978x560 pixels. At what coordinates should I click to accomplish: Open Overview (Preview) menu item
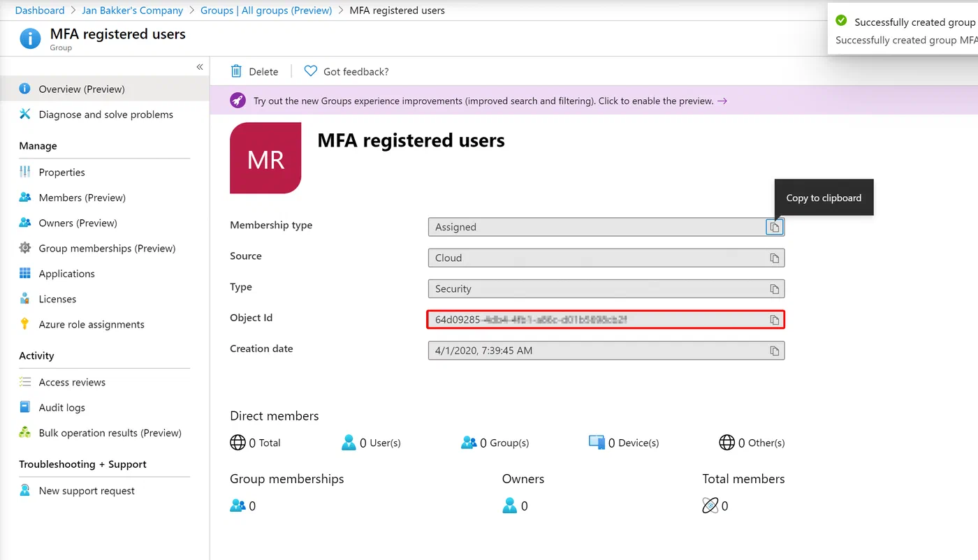coord(105,89)
